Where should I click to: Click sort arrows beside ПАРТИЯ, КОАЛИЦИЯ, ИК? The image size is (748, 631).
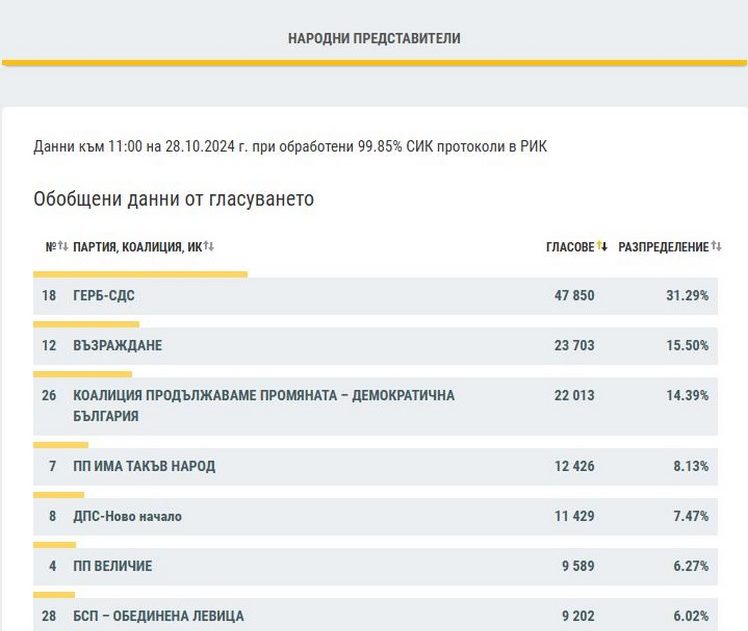tap(208, 247)
